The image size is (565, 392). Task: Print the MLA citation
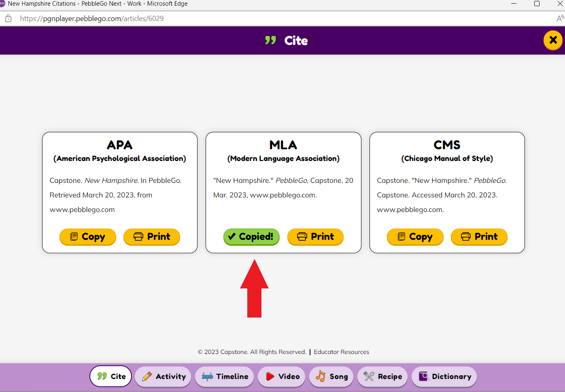[315, 237]
